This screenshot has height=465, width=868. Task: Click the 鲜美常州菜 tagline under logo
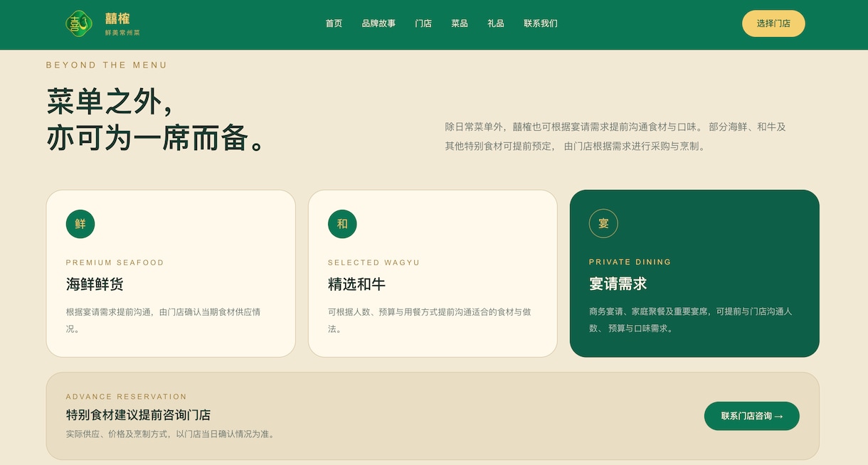point(122,33)
